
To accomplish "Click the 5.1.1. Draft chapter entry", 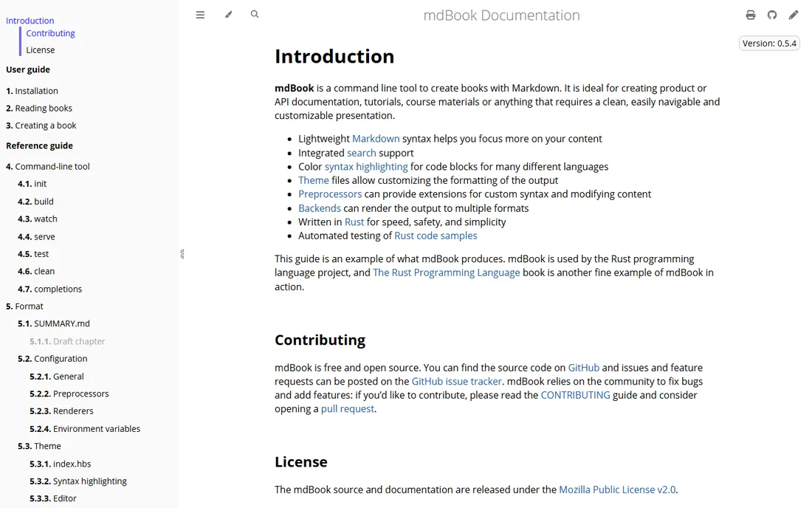I will pyautogui.click(x=67, y=341).
